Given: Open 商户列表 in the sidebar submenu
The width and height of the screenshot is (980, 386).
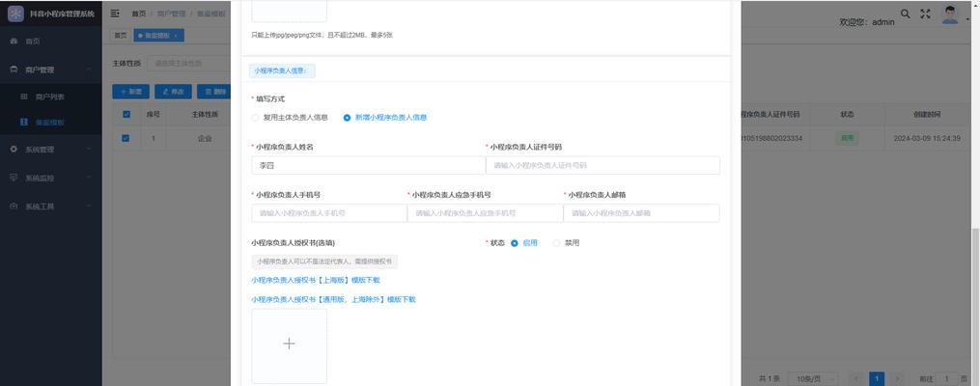Looking at the screenshot, I should click(x=50, y=96).
